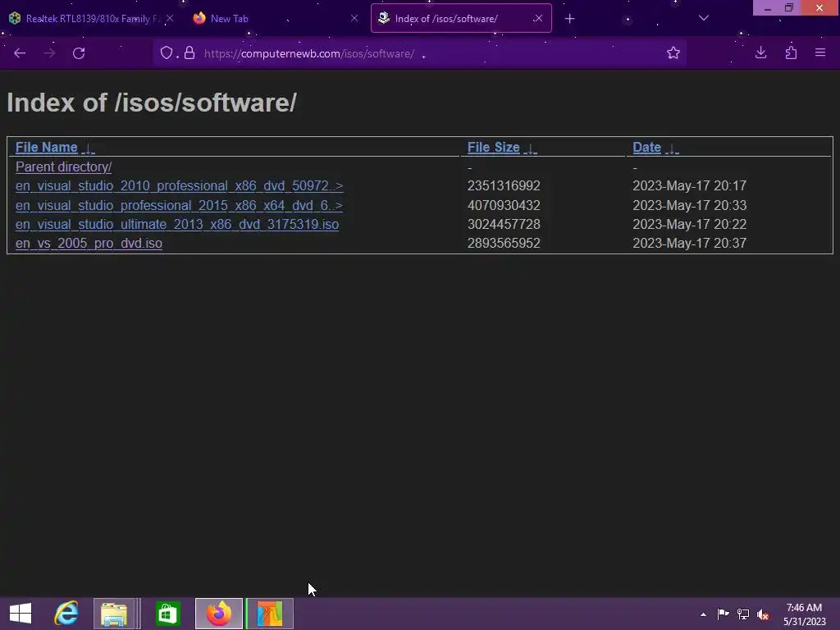
Task: Click File Size descending arrow
Action: [531, 148]
